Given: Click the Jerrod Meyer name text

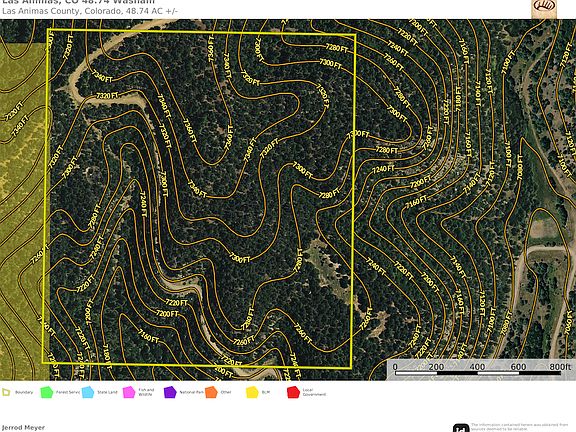Looking at the screenshot, I should (23, 428).
